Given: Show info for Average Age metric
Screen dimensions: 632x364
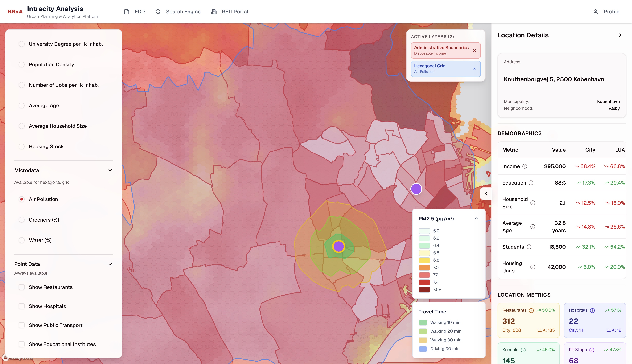Looking at the screenshot, I should [533, 227].
